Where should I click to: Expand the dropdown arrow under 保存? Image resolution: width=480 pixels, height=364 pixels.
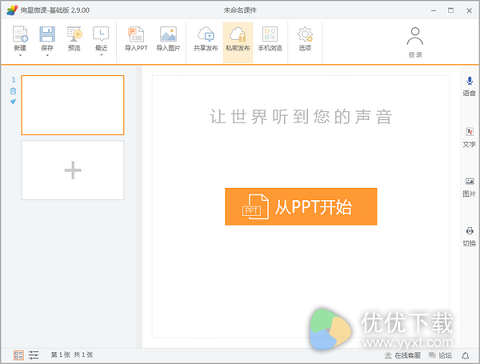coord(47,55)
